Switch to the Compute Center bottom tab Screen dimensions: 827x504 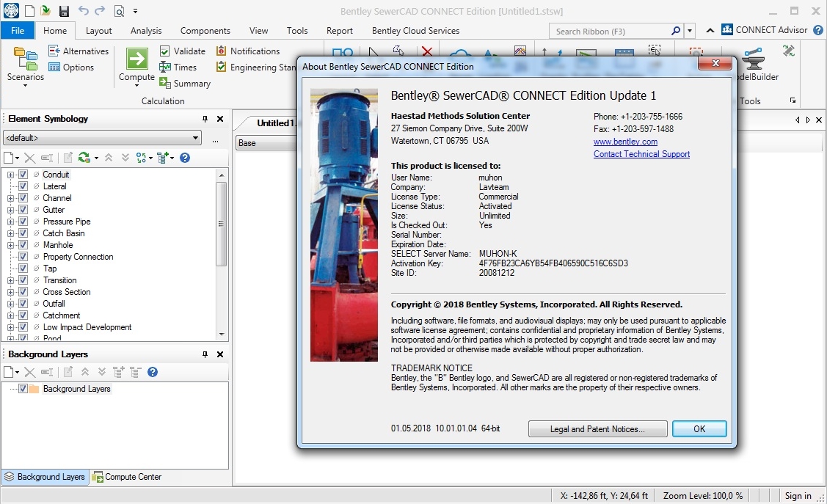pyautogui.click(x=126, y=477)
